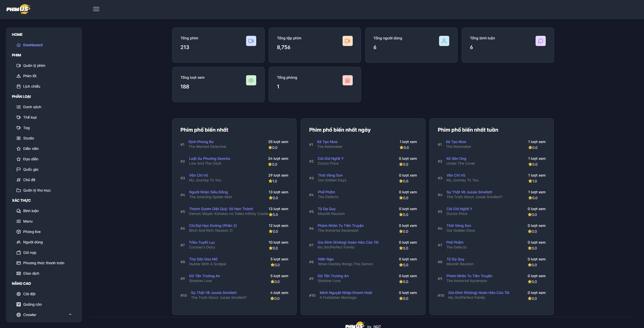The width and height of the screenshot is (644, 328).
Task: Click the Kẻ Tạo Mưa movie link
Action: pos(327,142)
